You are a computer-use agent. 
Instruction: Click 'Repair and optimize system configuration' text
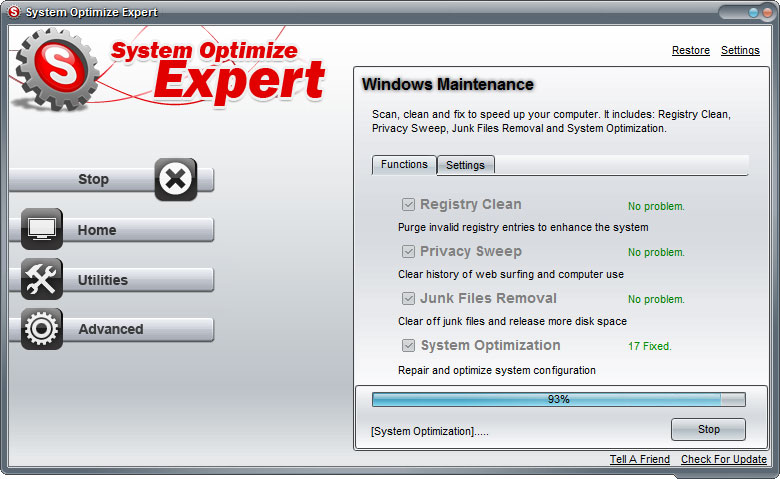coord(496,371)
